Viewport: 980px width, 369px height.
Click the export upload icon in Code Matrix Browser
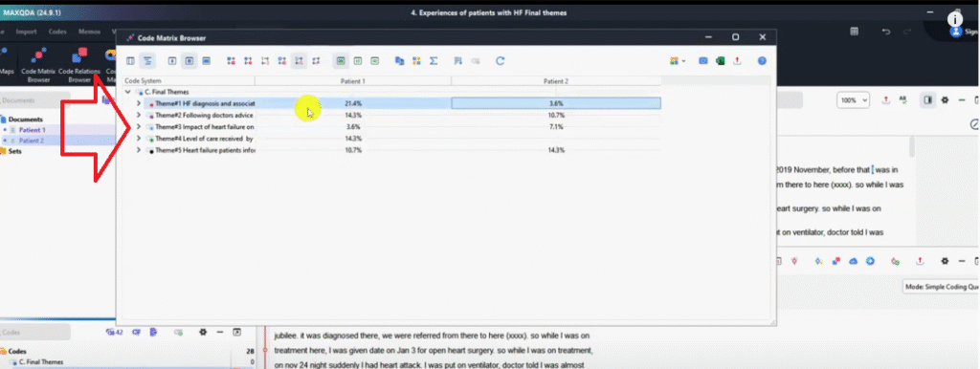tap(737, 61)
